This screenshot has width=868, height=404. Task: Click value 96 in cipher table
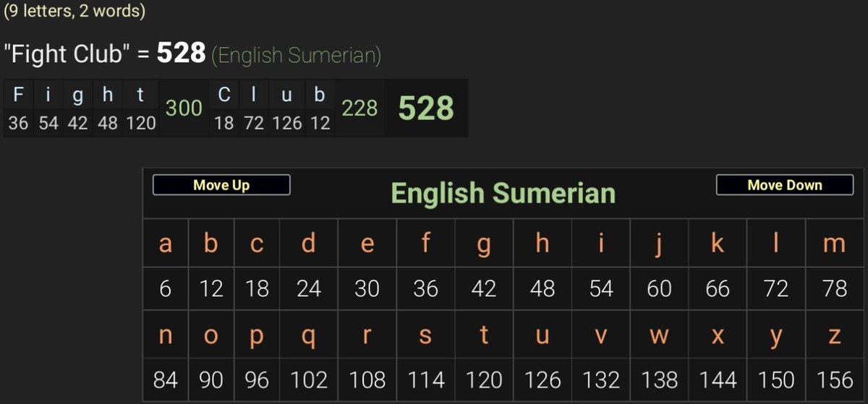click(257, 380)
